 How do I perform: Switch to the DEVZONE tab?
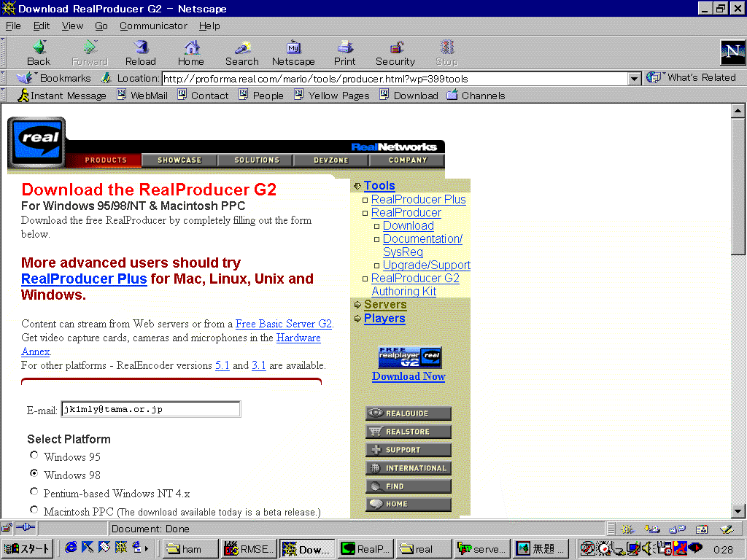click(x=331, y=160)
